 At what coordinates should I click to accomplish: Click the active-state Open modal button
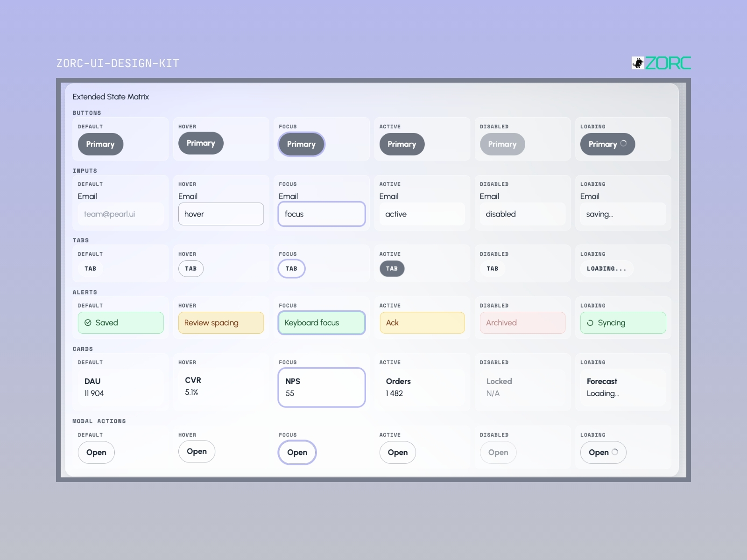tap(398, 453)
